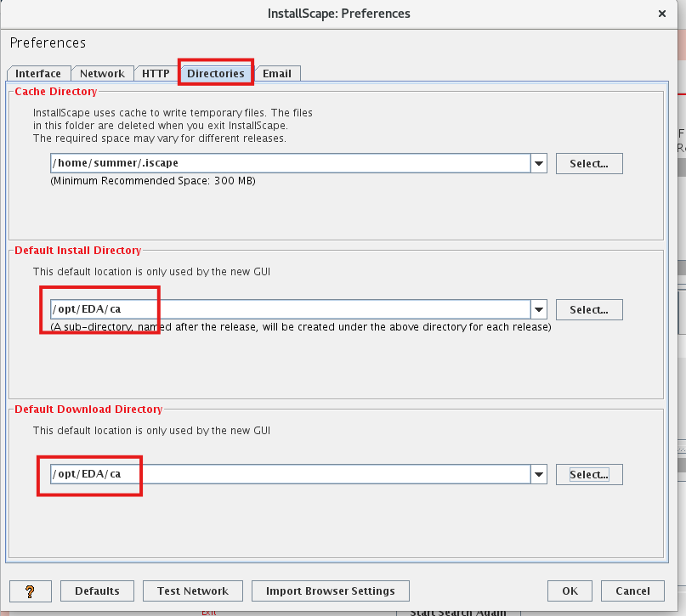Open the Default Install Directory dropdown
This screenshot has width=686, height=616.
click(539, 309)
